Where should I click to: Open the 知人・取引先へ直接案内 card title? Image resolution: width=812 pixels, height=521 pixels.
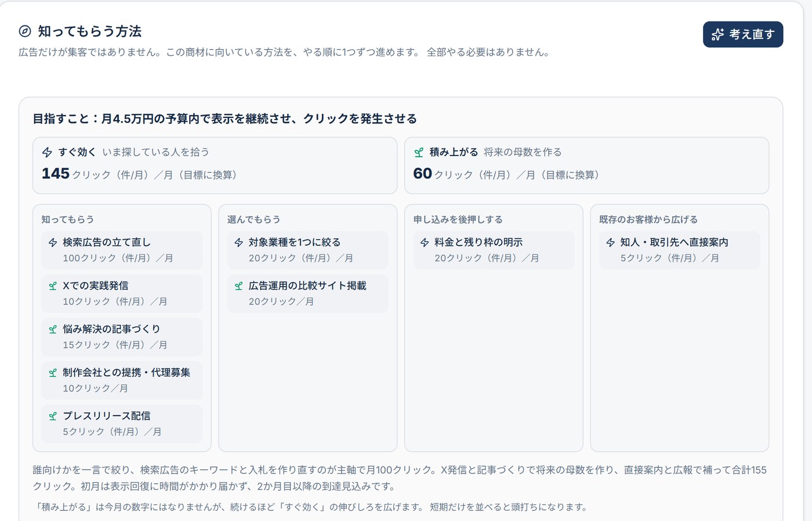(674, 243)
